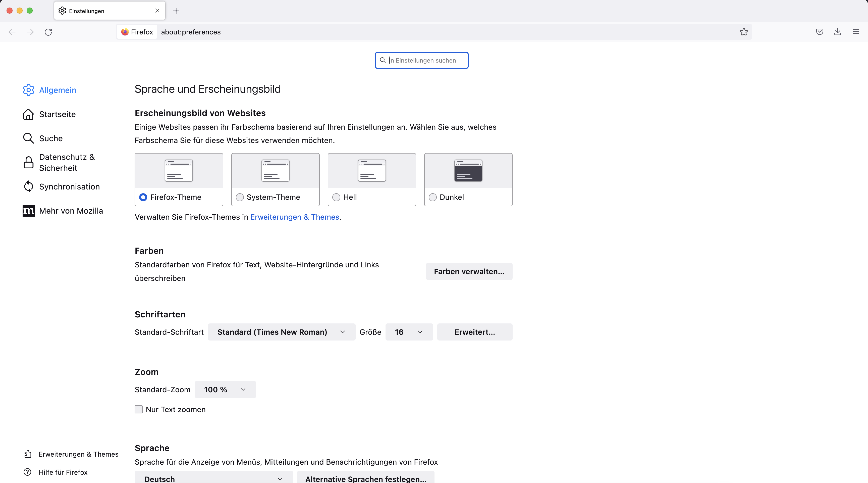Enable the Nur Text zoomen checkbox
The width and height of the screenshot is (868, 483).
[138, 409]
